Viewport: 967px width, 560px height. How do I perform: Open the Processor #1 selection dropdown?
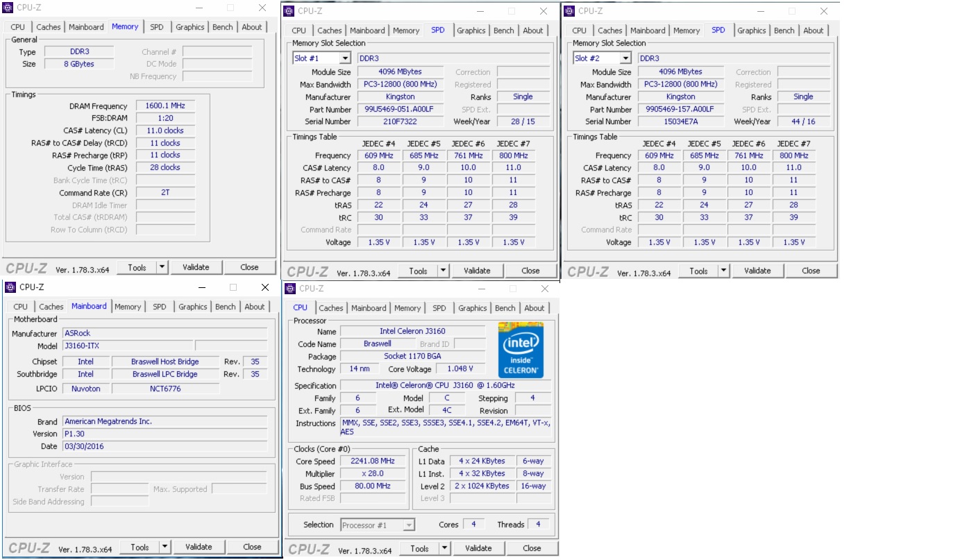409,525
